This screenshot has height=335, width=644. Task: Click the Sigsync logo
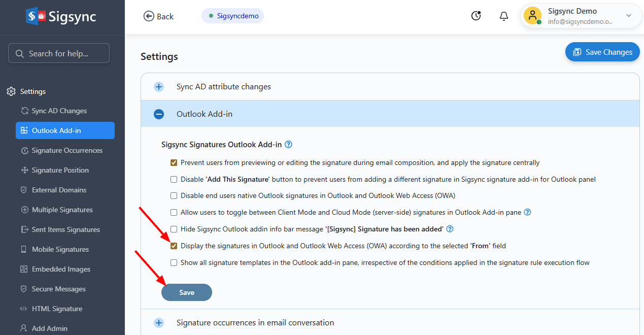click(x=61, y=17)
